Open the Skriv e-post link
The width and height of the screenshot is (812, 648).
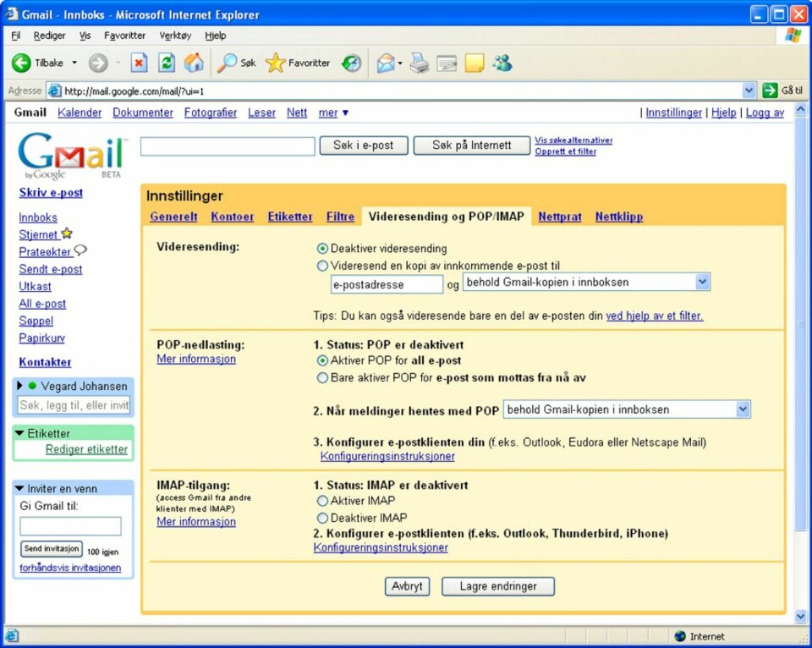coord(51,193)
